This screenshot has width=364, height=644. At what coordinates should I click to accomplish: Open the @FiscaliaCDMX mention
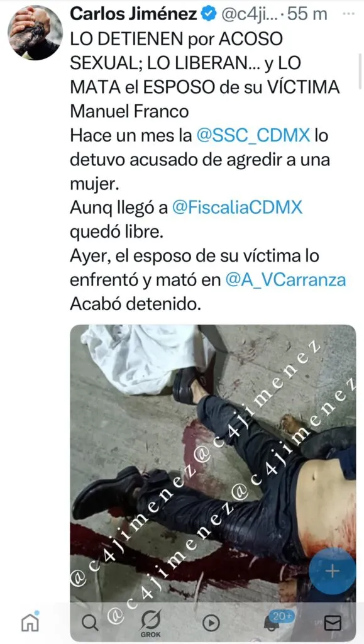pyautogui.click(x=237, y=208)
